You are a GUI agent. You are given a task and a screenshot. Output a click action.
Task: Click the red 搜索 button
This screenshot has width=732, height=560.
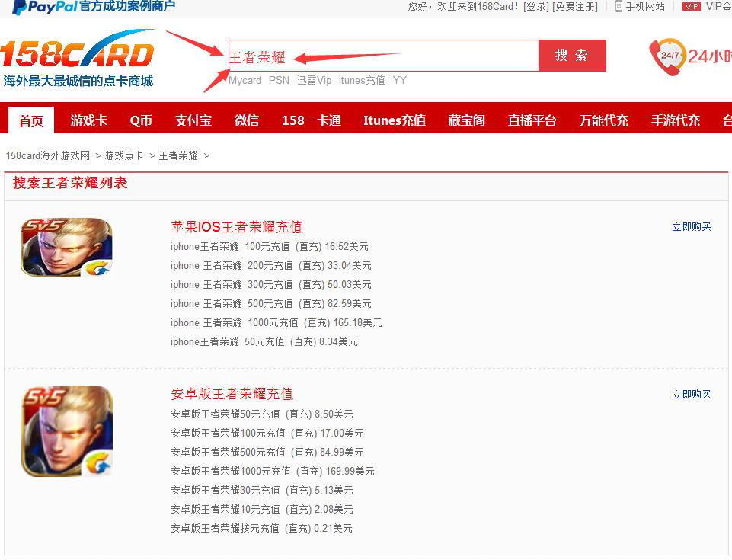coord(572,56)
